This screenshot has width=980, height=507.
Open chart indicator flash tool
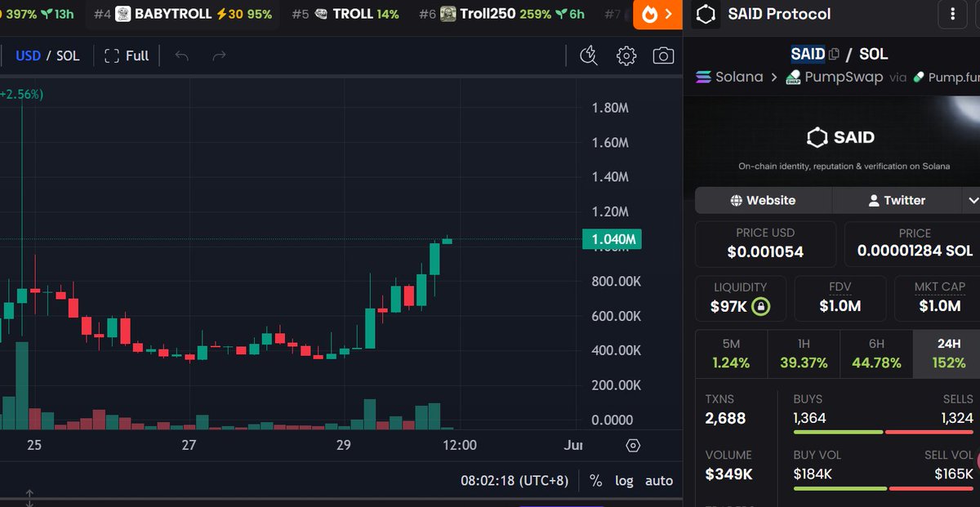pos(588,56)
